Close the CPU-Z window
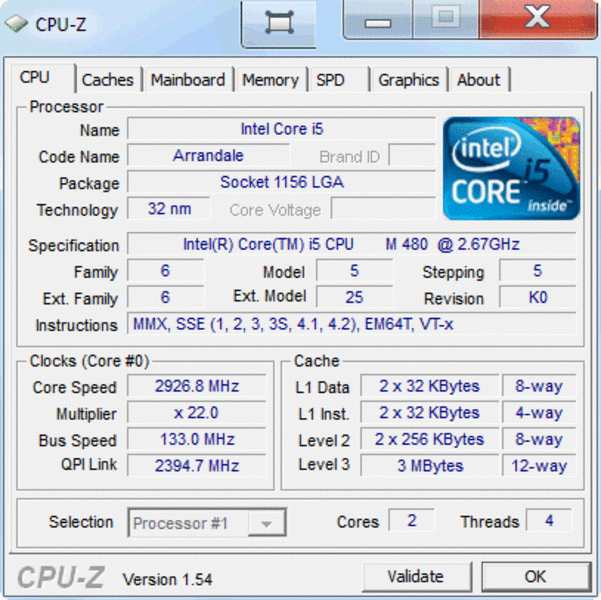Screen dimensions: 601x600 pos(538,19)
